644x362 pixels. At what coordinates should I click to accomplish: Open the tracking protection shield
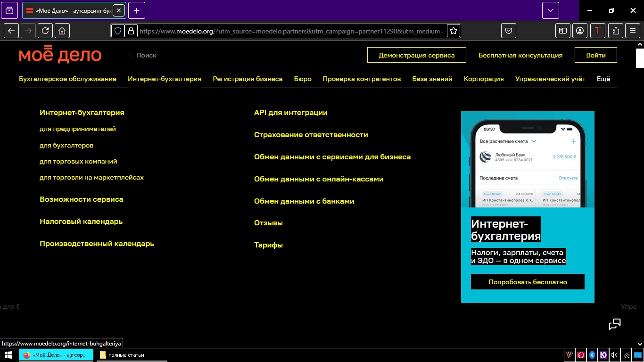coord(118,31)
